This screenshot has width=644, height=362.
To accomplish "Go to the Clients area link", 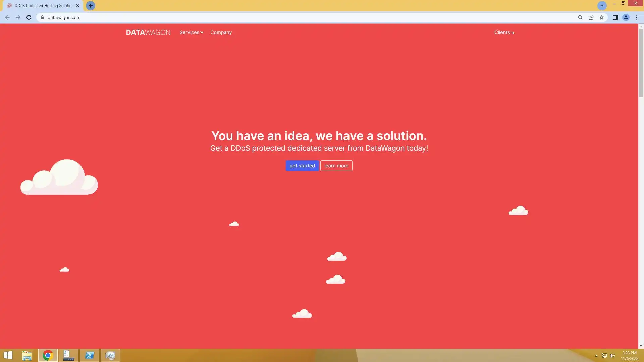I will pyautogui.click(x=504, y=32).
